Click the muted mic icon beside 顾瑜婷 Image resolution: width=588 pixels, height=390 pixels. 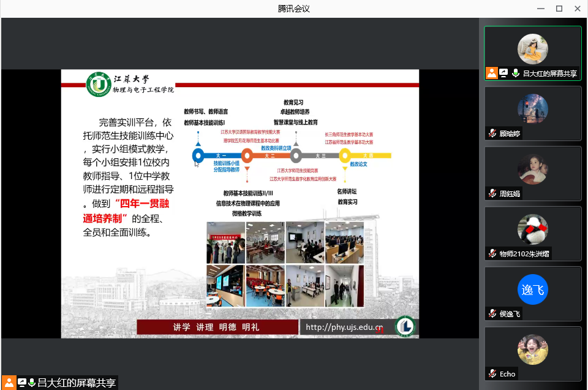pos(492,133)
